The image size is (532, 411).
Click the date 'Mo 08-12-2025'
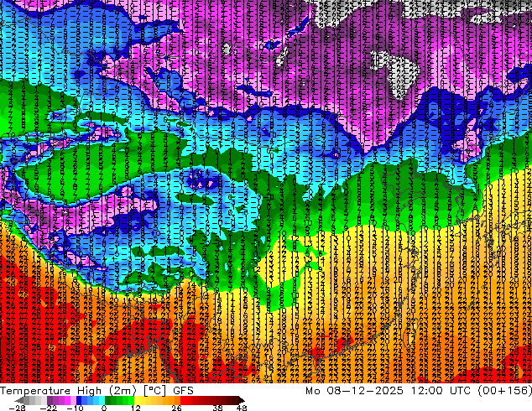tap(354, 391)
